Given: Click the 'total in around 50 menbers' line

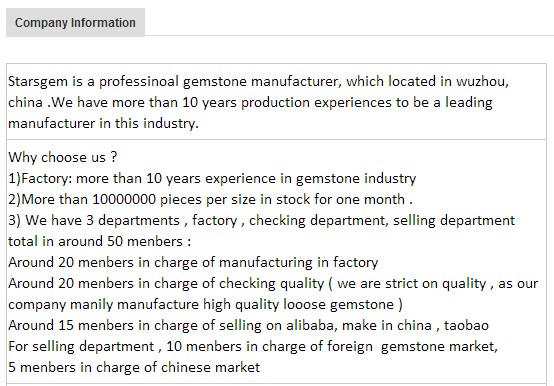Looking at the screenshot, I should tap(100, 242).
